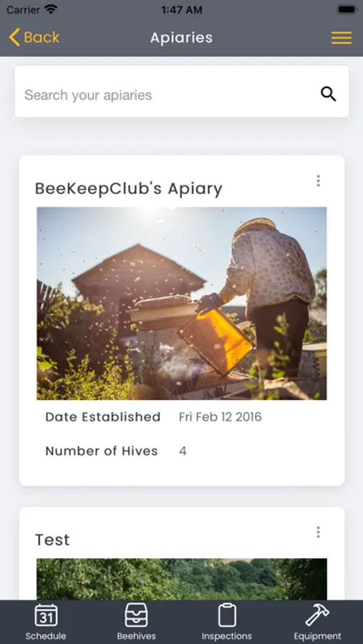The height and width of the screenshot is (644, 363).
Task: Switch to the Schedule tab
Action: click(x=46, y=621)
